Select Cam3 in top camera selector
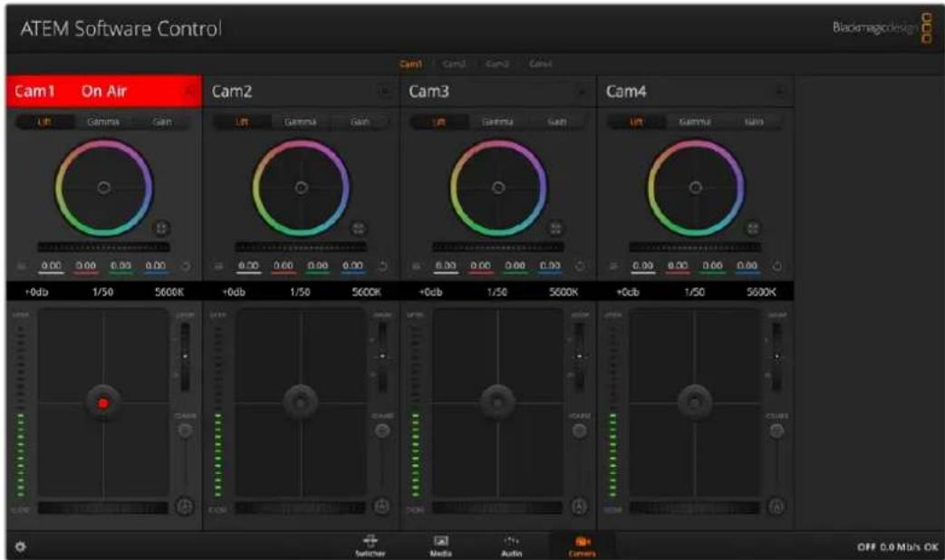 [497, 64]
